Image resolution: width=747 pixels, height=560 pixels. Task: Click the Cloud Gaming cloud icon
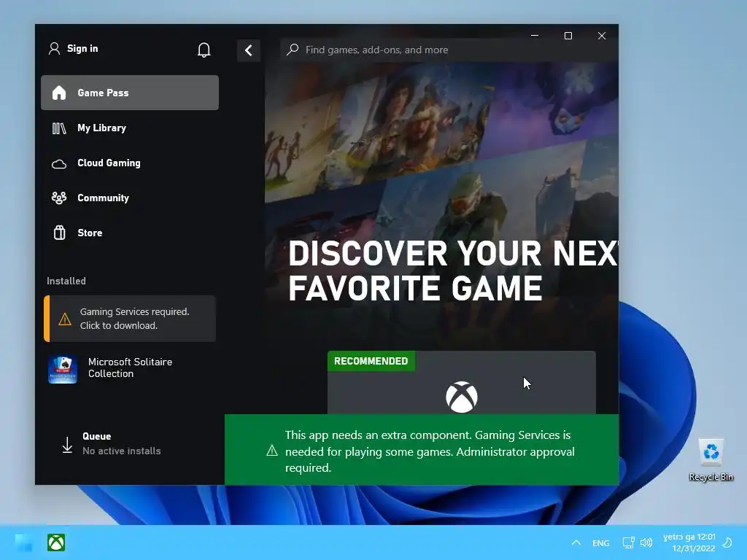click(59, 164)
